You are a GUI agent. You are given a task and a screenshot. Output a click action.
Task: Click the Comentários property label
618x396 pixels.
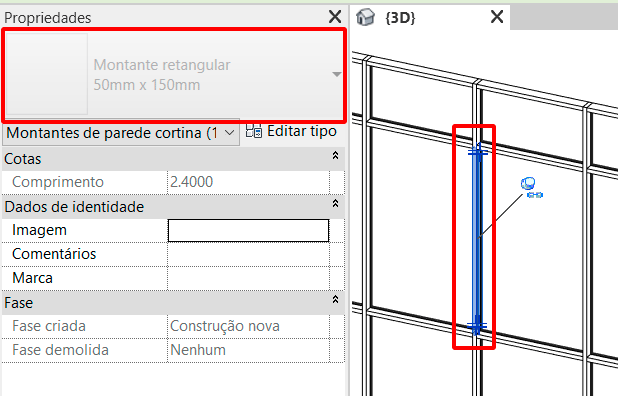(54, 254)
